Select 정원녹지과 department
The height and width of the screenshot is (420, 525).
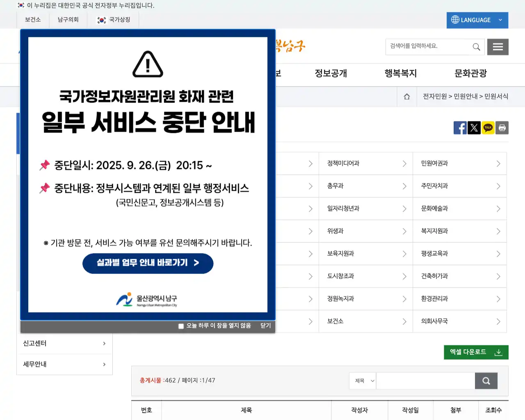point(366,299)
